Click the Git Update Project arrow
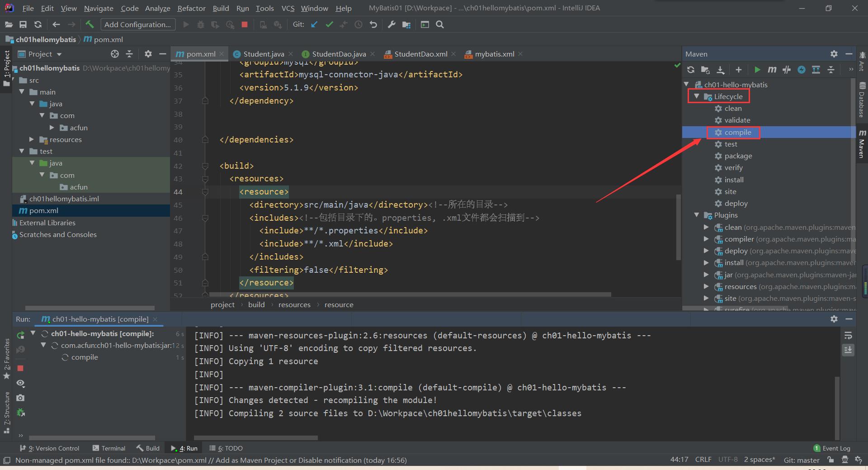Viewport: 868px width, 470px height. point(314,24)
